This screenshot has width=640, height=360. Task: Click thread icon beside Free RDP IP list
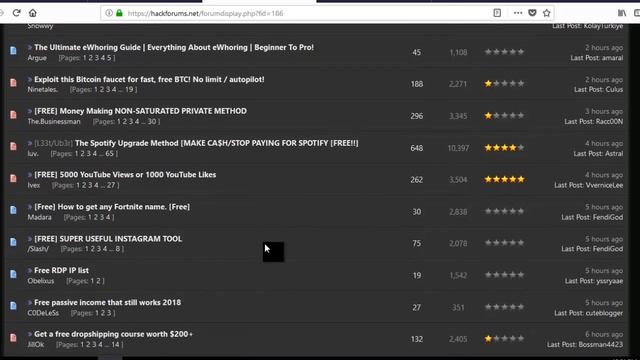tap(13, 274)
